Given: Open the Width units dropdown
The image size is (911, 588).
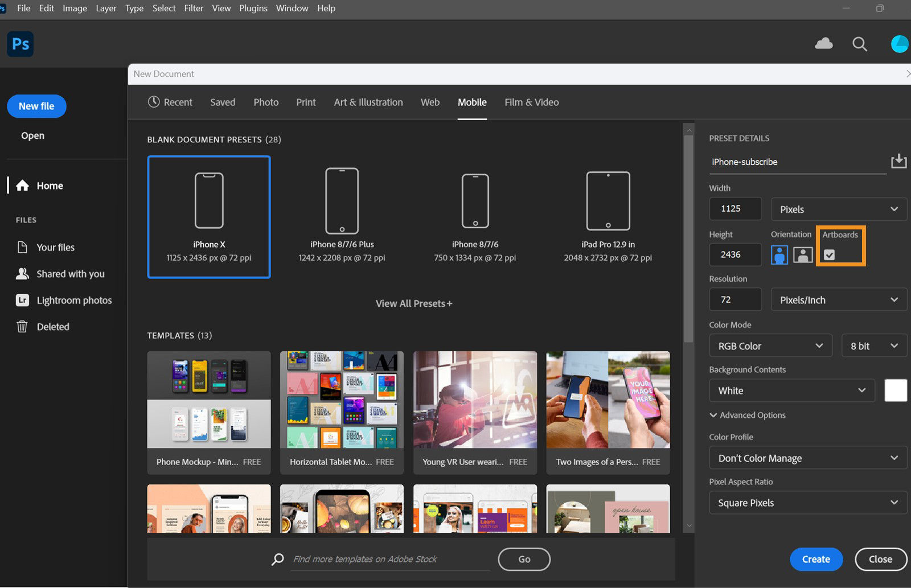Looking at the screenshot, I should pyautogui.click(x=838, y=209).
